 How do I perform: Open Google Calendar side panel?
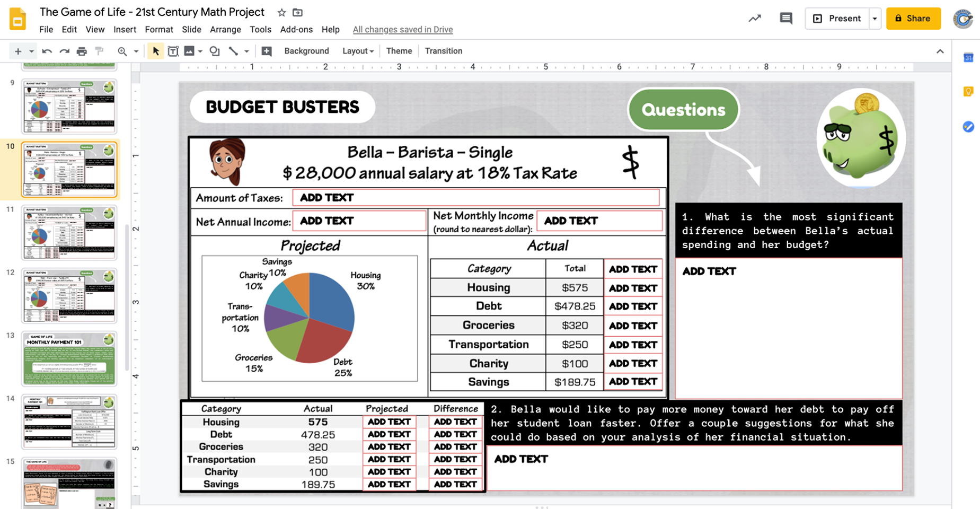(x=968, y=57)
